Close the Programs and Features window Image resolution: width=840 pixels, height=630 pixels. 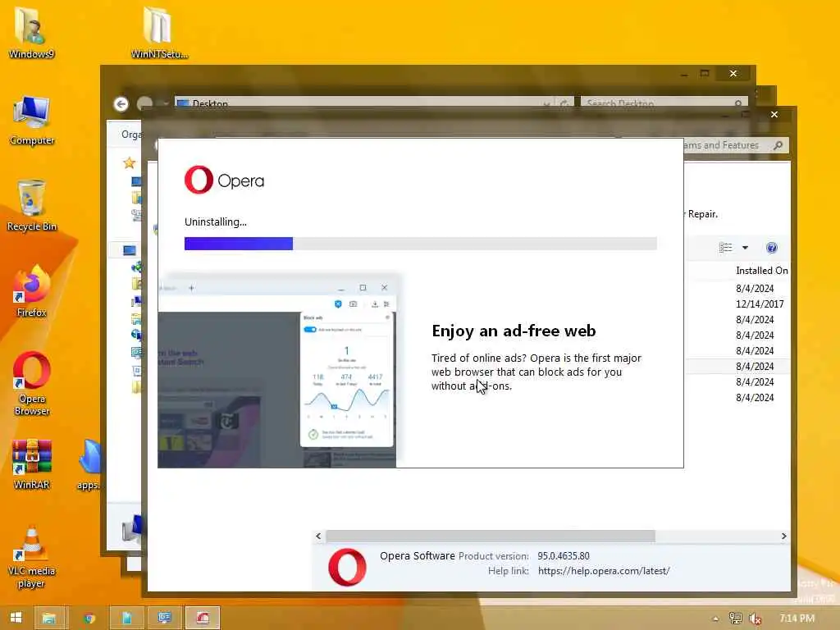(x=774, y=114)
